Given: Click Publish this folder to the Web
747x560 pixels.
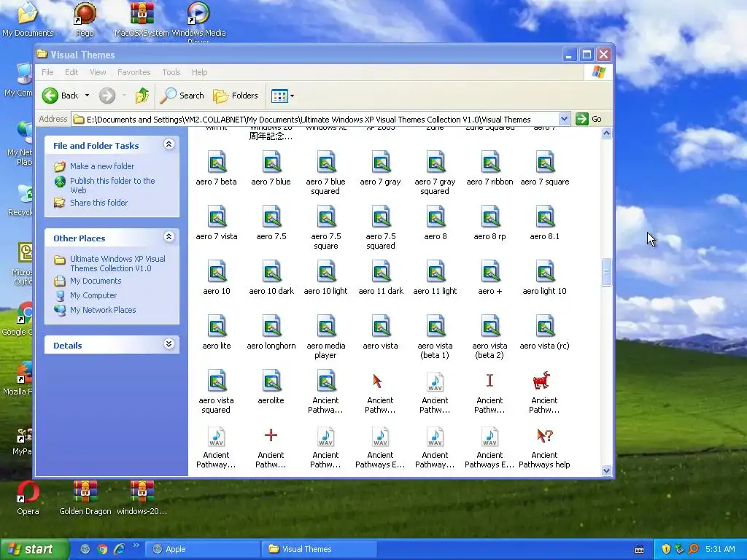Looking at the screenshot, I should point(112,185).
